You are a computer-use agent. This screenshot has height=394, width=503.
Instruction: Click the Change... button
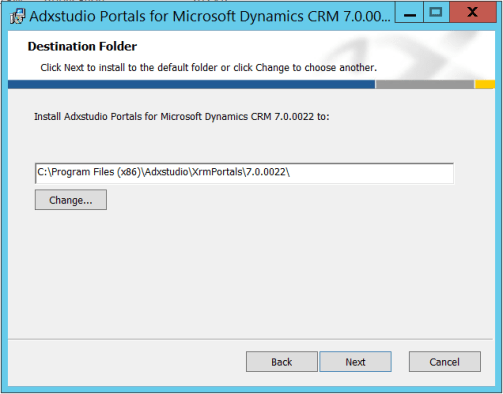point(71,200)
